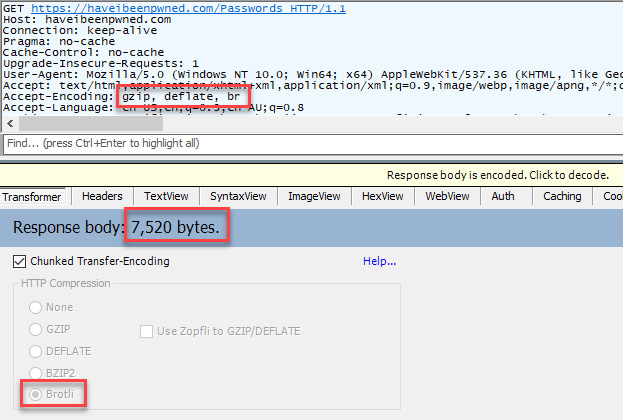Click the Find search field

(313, 143)
